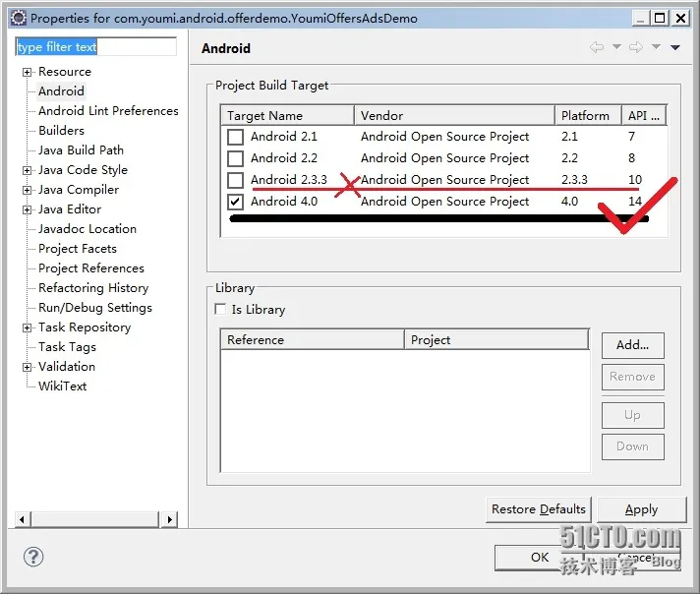Click the Eclipse properties title icon
Screen dimensions: 700x594
[x=19, y=19]
